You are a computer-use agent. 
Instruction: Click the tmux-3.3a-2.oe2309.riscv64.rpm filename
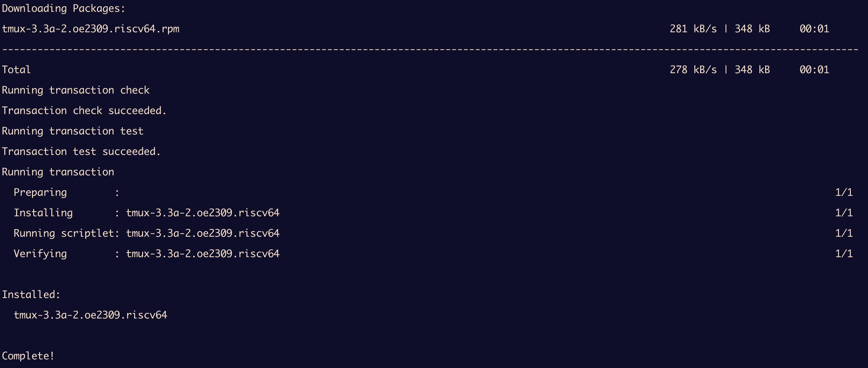[90, 29]
